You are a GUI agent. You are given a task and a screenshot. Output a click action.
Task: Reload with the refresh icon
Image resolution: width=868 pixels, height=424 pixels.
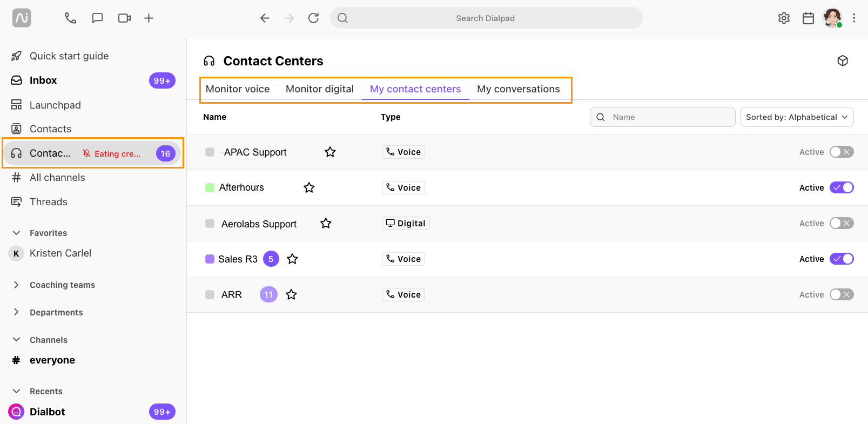(313, 18)
